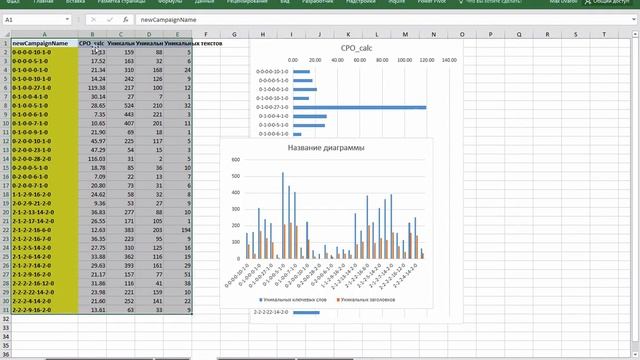Click the formula bar Enter checkmark icon
640x360 pixels.
(109, 20)
